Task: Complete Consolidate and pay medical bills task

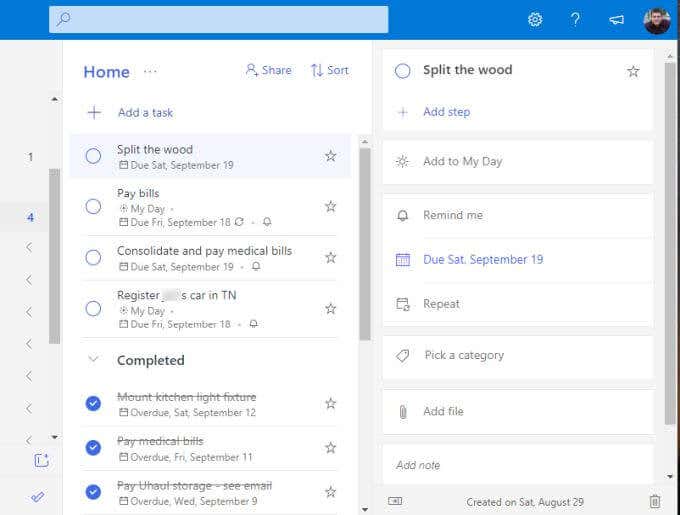Action: (93, 258)
